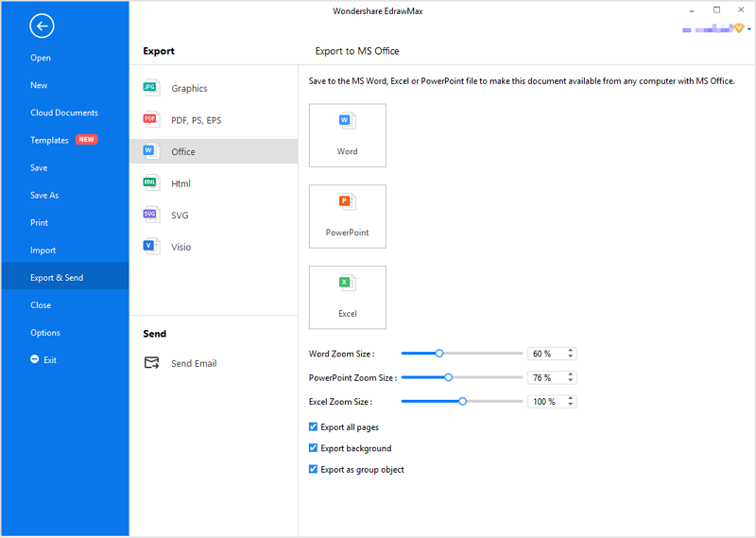756x538 pixels.
Task: Click Send Email label
Action: click(x=194, y=363)
